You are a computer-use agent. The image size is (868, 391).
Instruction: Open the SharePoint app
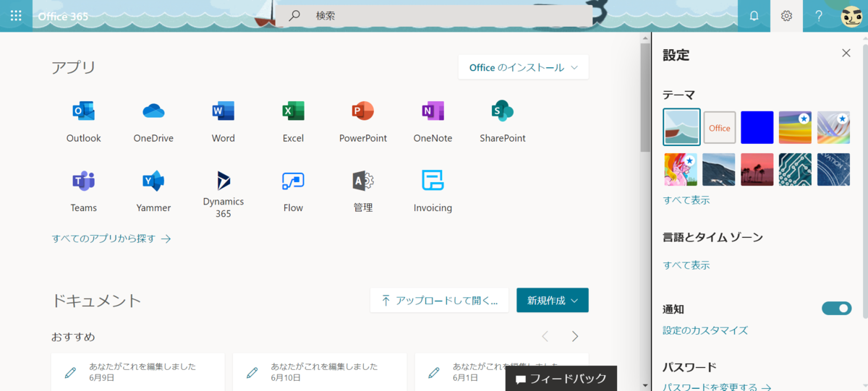(x=503, y=121)
